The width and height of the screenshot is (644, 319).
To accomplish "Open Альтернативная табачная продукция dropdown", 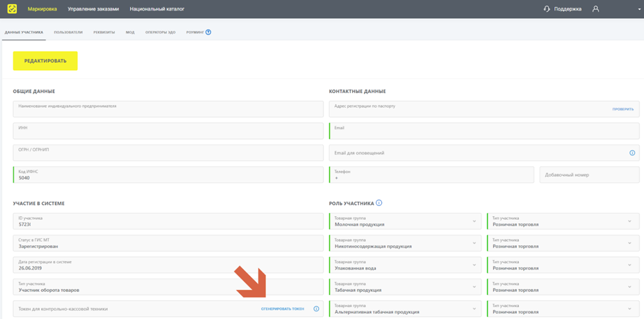I will (x=405, y=309).
